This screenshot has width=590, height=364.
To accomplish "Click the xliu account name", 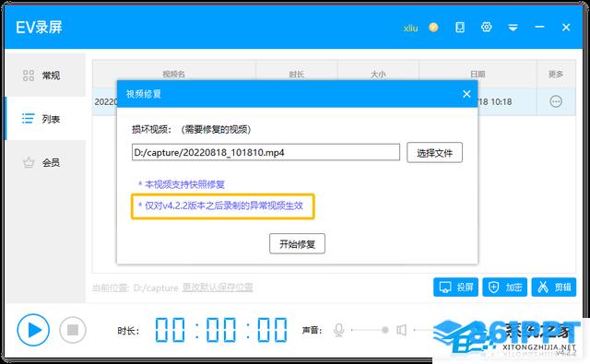I will click(x=410, y=28).
